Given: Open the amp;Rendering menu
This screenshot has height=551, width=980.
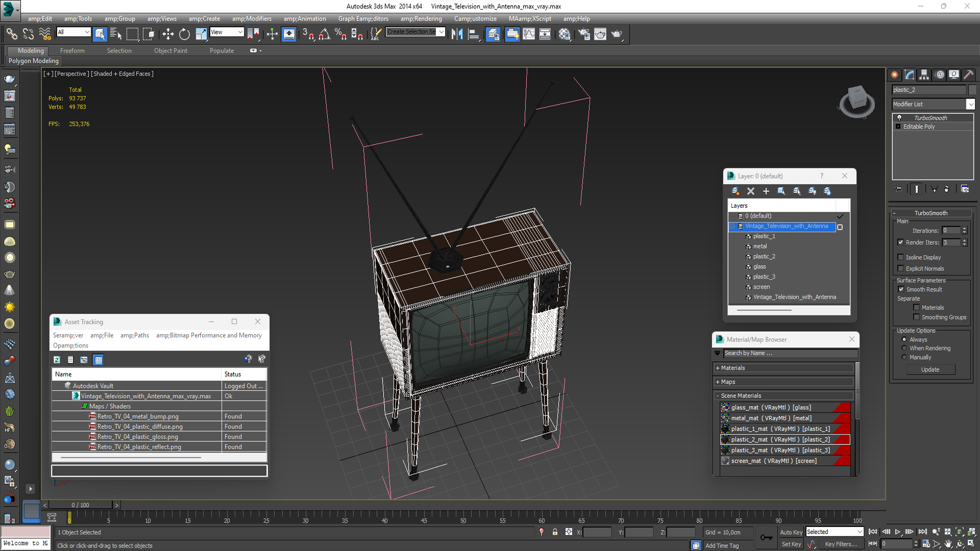Looking at the screenshot, I should point(421,18).
